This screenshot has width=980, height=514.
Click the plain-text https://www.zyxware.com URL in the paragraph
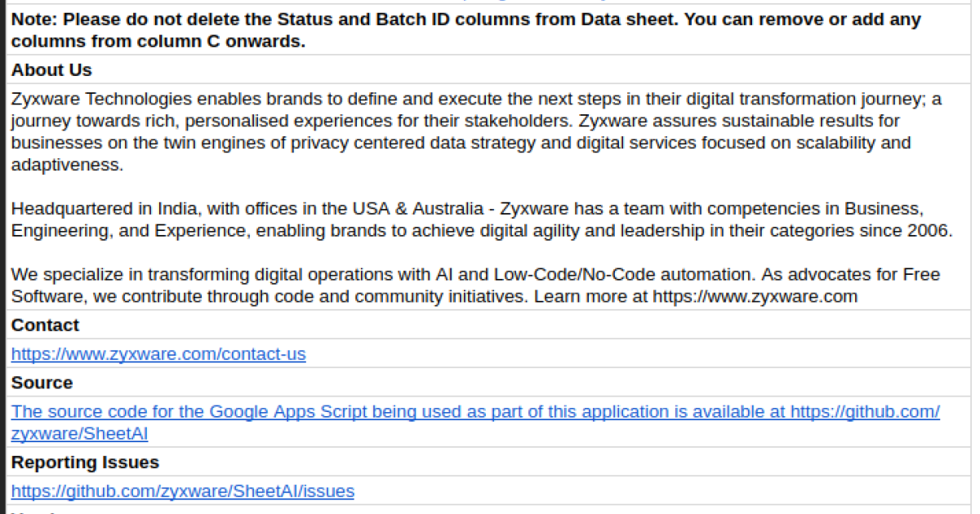[x=755, y=296]
